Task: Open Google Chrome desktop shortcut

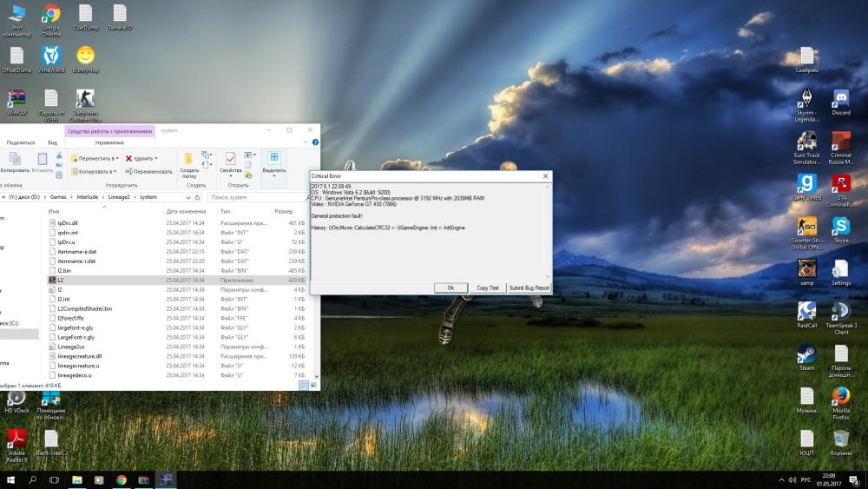Action: [51, 13]
